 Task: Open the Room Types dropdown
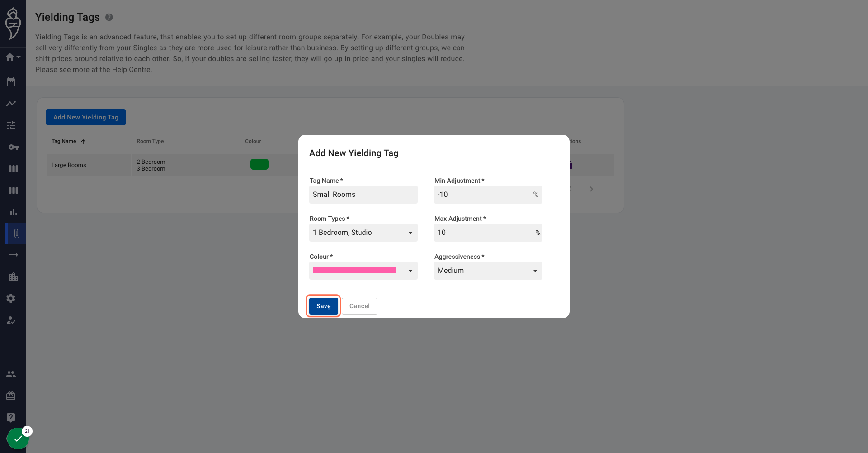[363, 233]
